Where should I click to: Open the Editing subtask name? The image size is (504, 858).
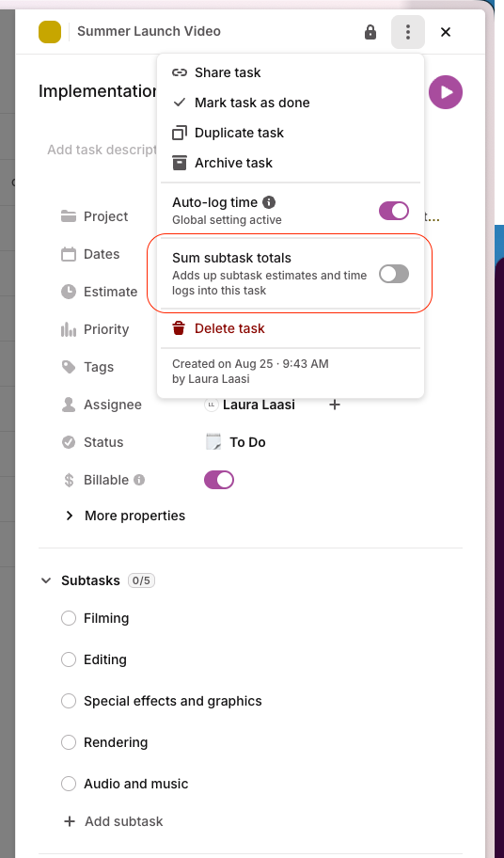tap(105, 659)
